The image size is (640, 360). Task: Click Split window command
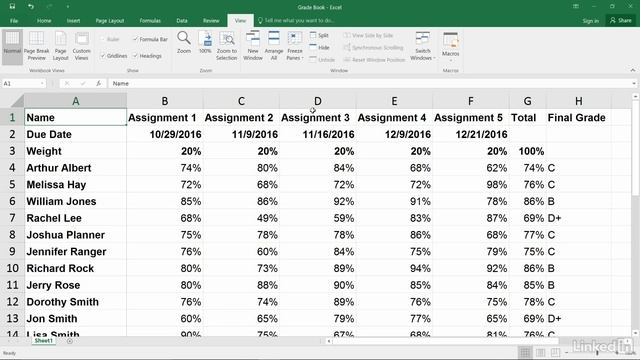tap(320, 36)
